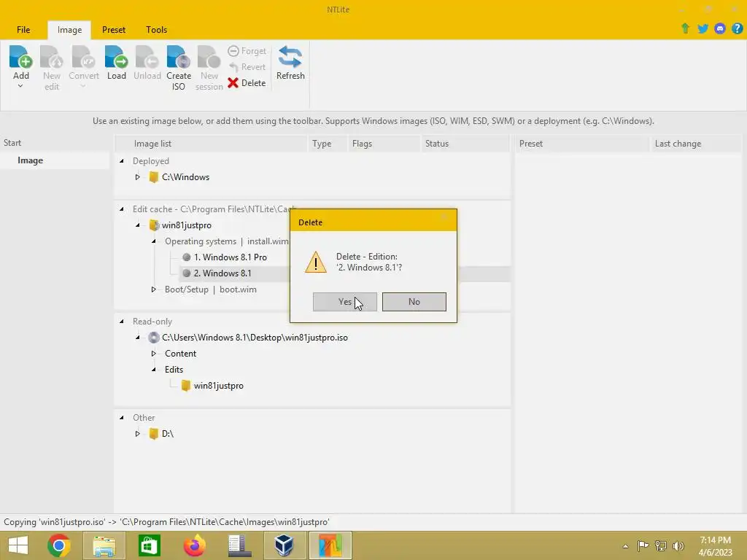Click the Type column header

click(x=328, y=144)
